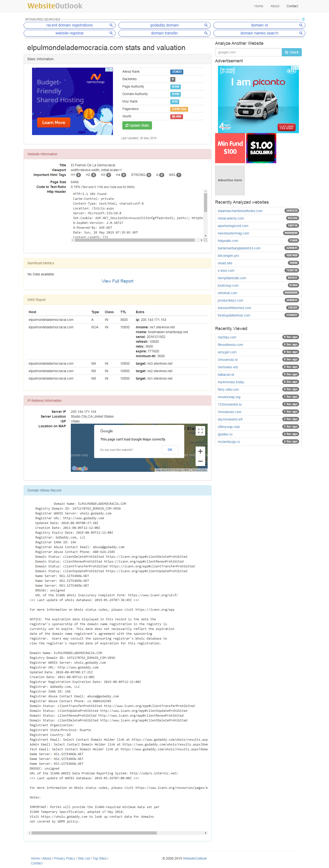The width and height of the screenshot is (329, 868).
Task: Click 'Do you own this website?' link
Action: point(117,450)
